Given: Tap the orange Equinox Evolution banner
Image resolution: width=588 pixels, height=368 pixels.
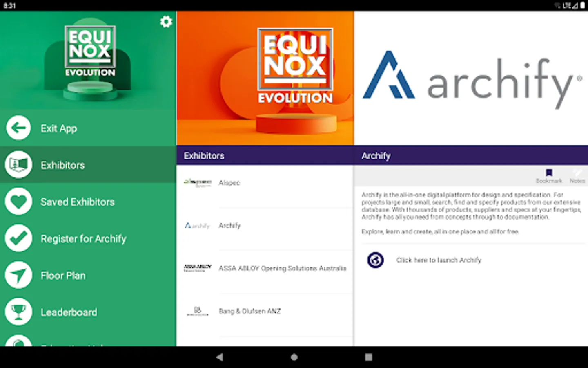Looking at the screenshot, I should tap(265, 78).
